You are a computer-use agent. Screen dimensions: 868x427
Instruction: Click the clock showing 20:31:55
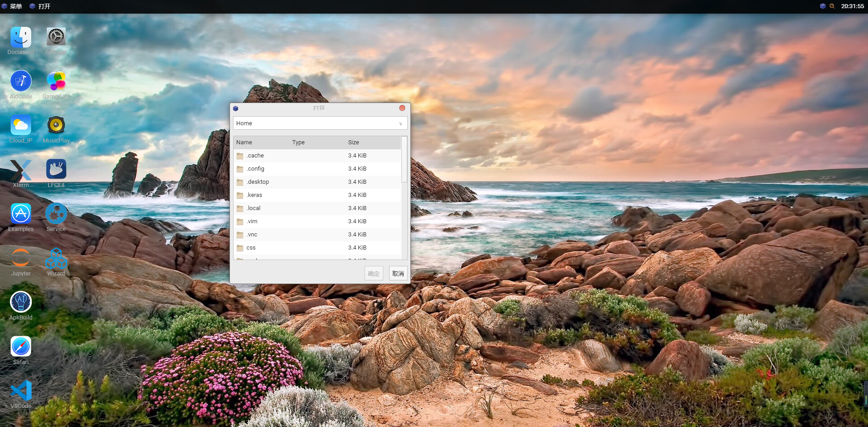(853, 6)
